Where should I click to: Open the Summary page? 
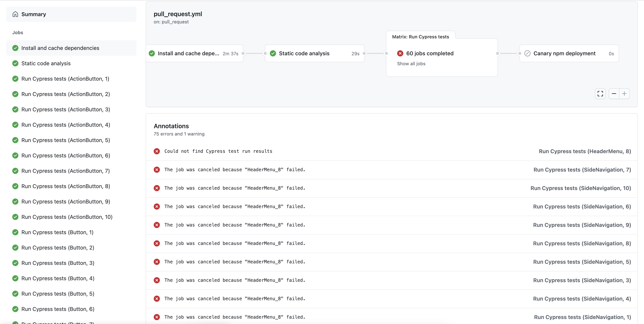pos(71,14)
